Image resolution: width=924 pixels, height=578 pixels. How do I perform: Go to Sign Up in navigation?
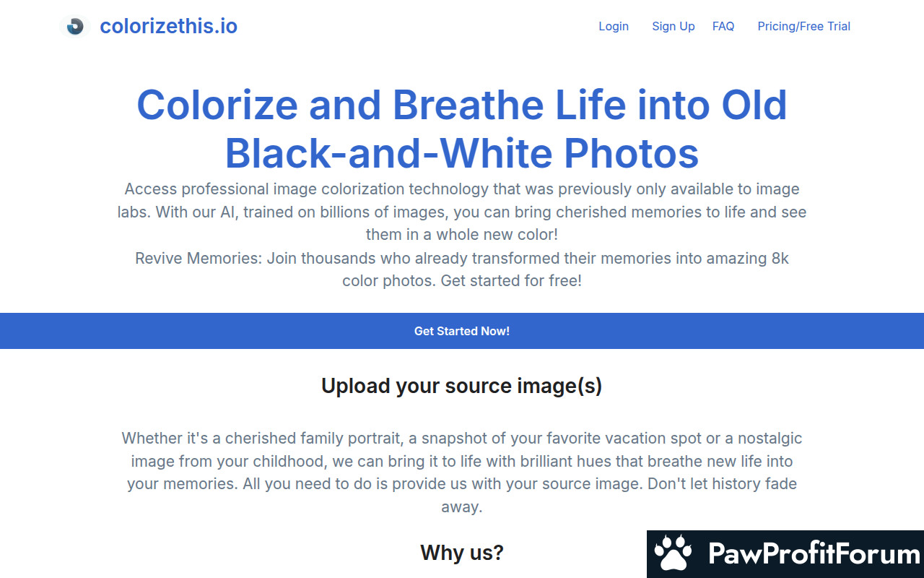click(x=674, y=26)
